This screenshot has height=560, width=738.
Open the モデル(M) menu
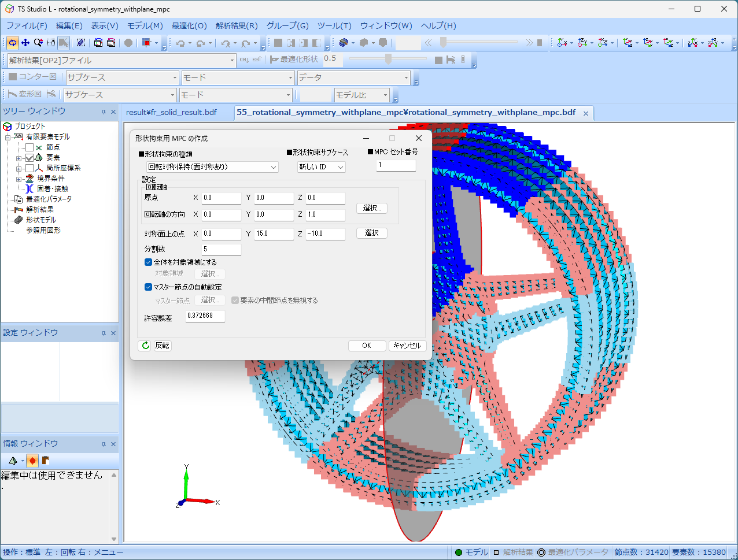(x=145, y=26)
